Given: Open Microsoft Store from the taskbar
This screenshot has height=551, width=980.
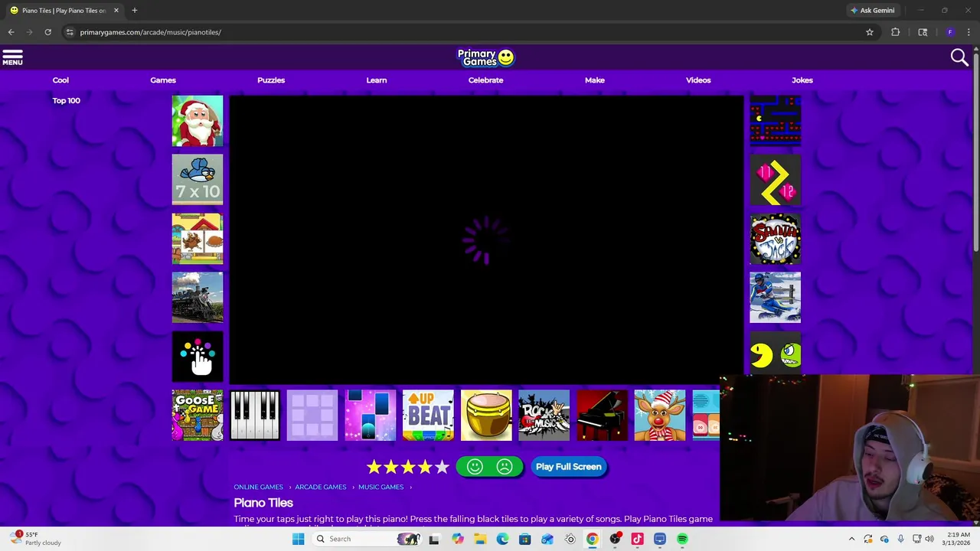Looking at the screenshot, I should click(x=524, y=539).
